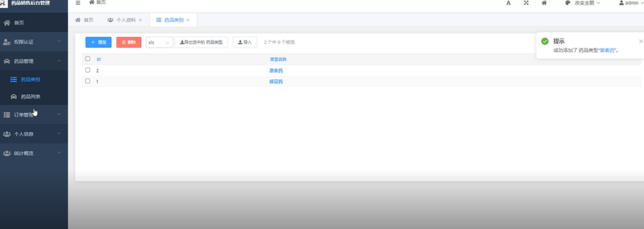This screenshot has width=644, height=229.
Task: Sort by 类型名称 column header
Action: point(278,59)
